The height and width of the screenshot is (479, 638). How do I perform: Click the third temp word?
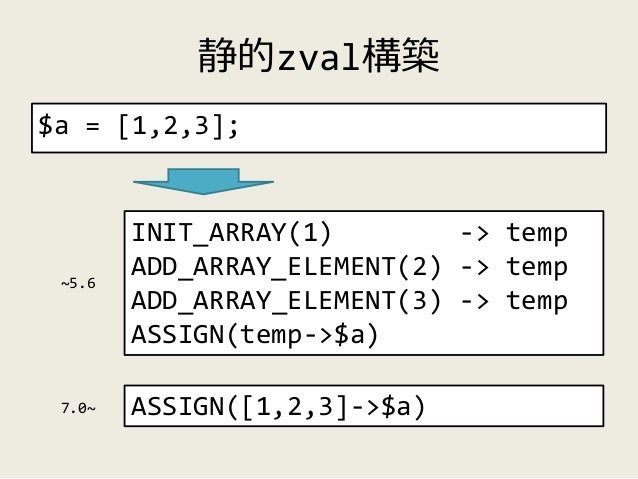pyautogui.click(x=537, y=302)
